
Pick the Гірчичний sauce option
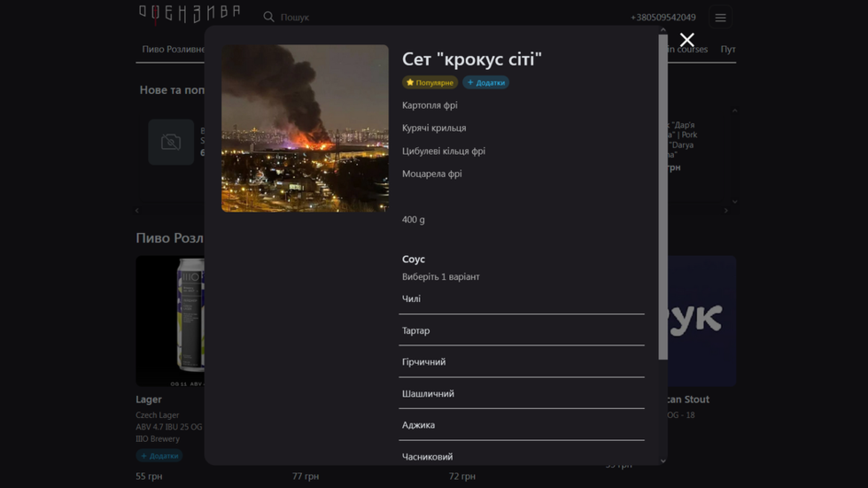click(x=521, y=362)
